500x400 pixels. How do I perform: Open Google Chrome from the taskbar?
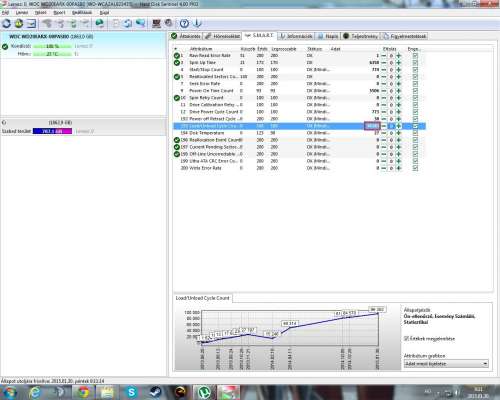click(83, 392)
